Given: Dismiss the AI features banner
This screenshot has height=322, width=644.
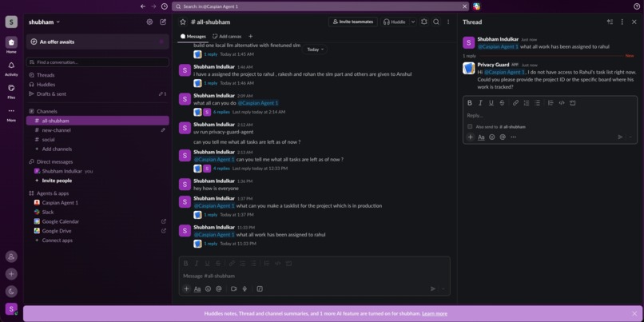Looking at the screenshot, I should click(x=634, y=314).
